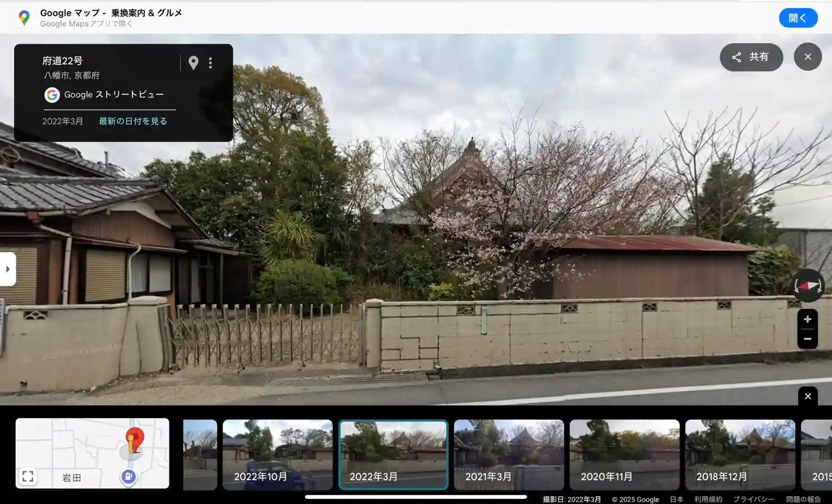Click the Google Maps logo icon

[24, 18]
